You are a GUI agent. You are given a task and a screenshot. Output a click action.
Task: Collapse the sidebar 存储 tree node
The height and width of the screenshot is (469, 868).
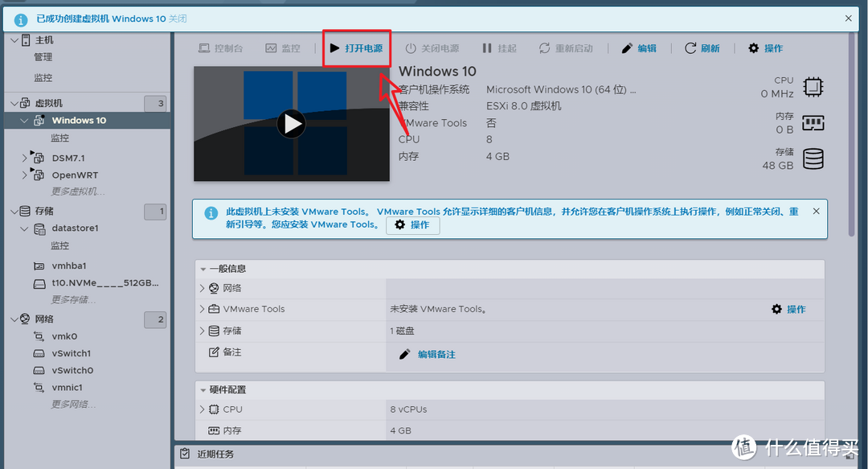click(14, 212)
